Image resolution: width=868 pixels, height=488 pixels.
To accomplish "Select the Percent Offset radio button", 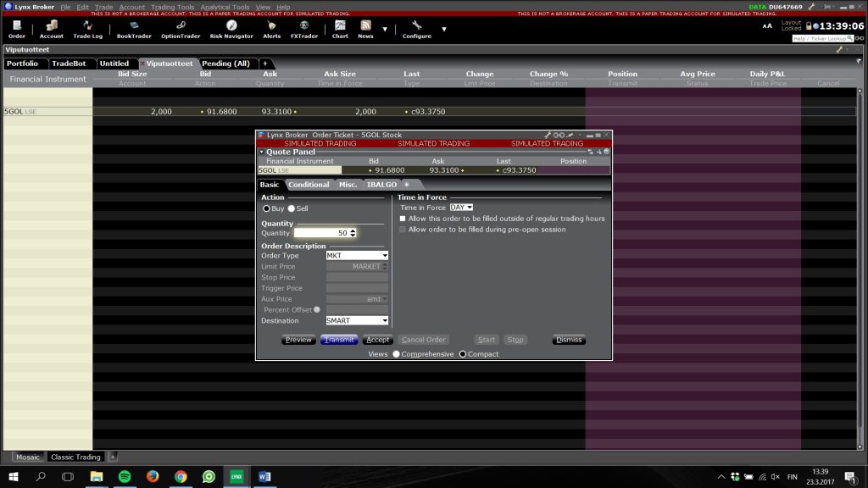I will [317, 310].
